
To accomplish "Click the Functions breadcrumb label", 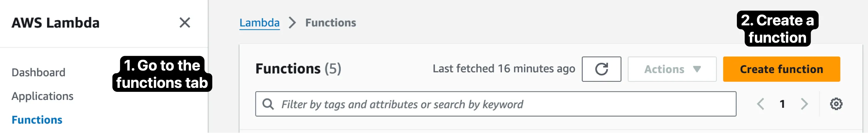I will click(330, 23).
